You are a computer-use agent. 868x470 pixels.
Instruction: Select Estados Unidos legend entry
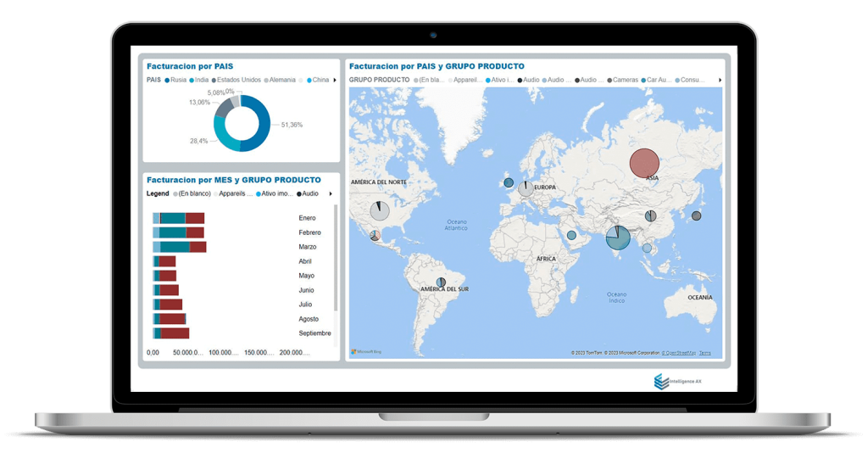[236, 80]
